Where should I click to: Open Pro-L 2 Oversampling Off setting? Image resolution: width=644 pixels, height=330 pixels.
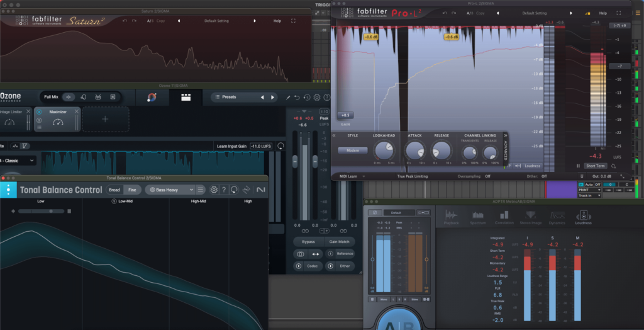click(487, 176)
